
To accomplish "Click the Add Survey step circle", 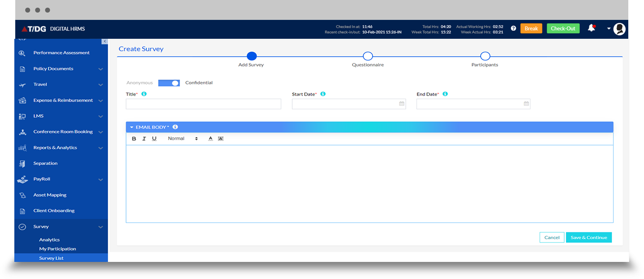I will [252, 56].
